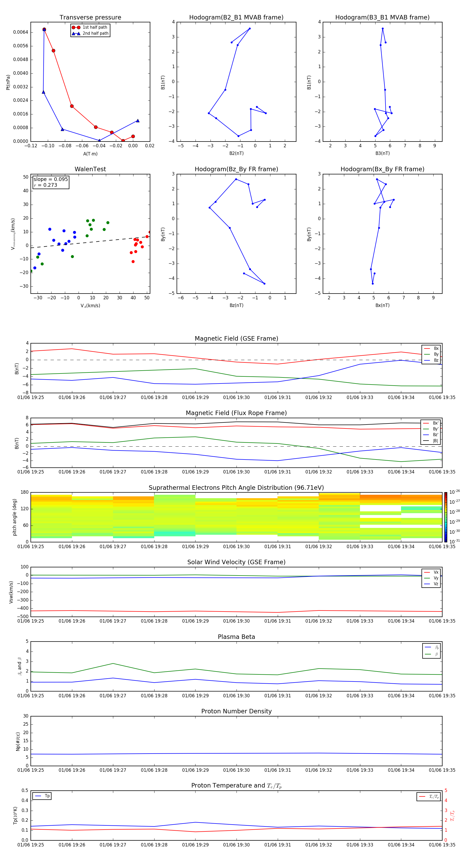Click the 'V_A(km/s)' x-axis label
The width and height of the screenshot is (473, 868).
coord(90,306)
